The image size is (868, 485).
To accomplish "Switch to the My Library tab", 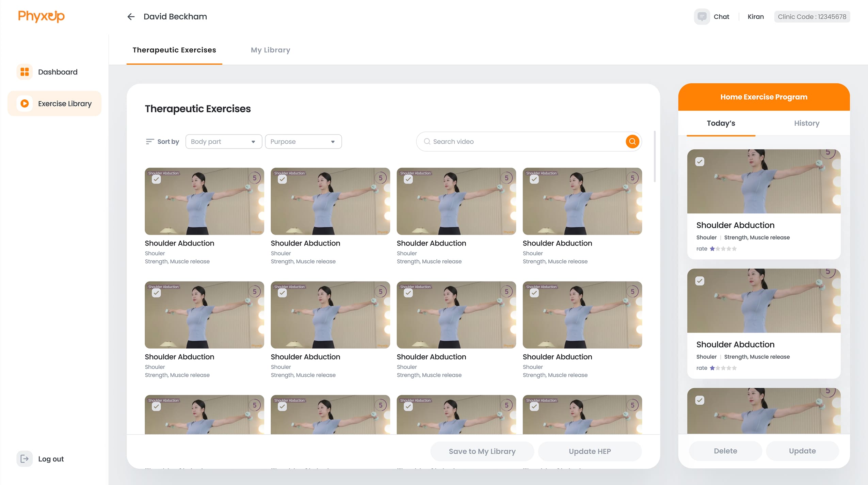I will coord(271,50).
